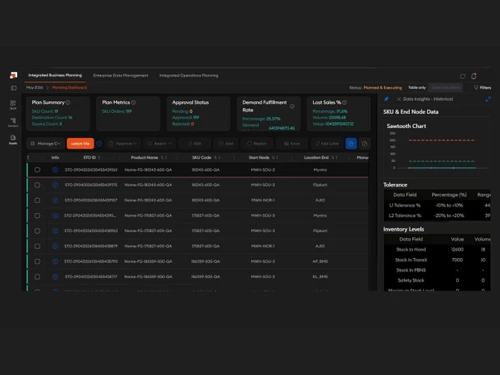The height and width of the screenshot is (375, 500).
Task: Click the L1 Tolerance % row
Action: tap(437, 205)
